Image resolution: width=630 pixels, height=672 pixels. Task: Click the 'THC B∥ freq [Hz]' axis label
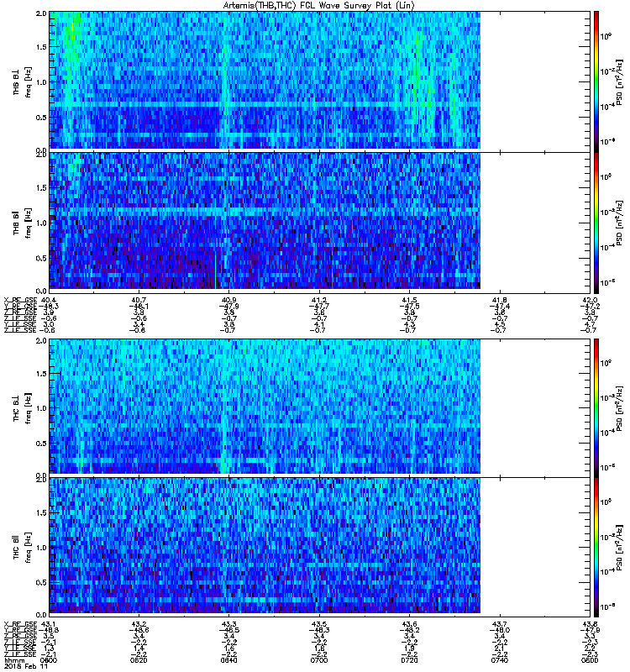(22, 548)
